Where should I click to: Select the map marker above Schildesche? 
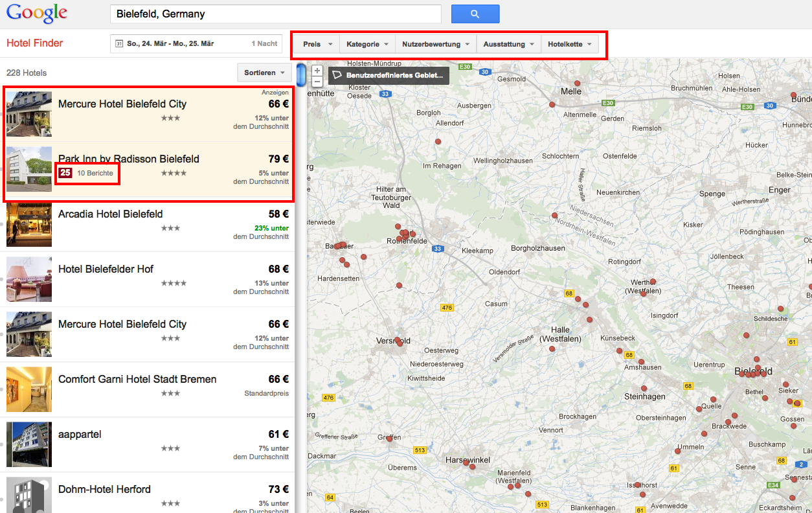(780, 310)
